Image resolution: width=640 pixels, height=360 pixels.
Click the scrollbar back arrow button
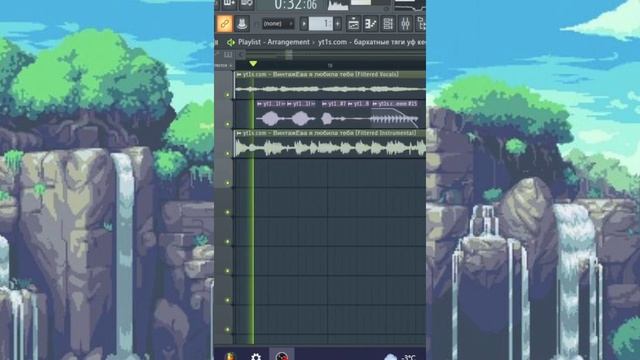(241, 54)
